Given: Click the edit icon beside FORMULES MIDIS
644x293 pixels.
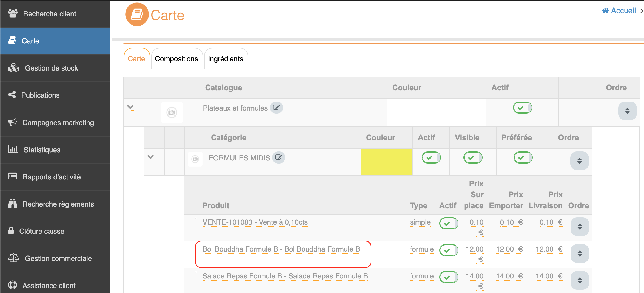Looking at the screenshot, I should (x=278, y=157).
